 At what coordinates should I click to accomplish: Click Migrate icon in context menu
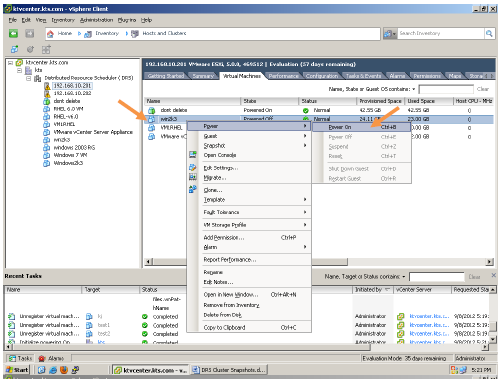tap(193, 177)
